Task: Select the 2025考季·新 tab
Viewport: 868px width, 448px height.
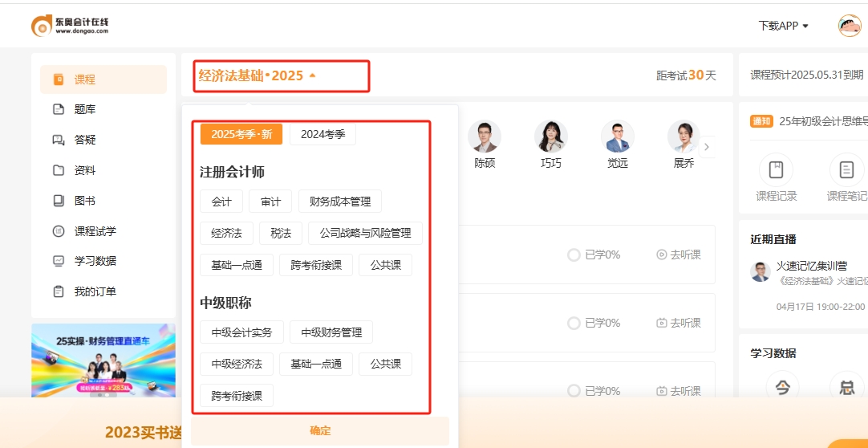Action: pyautogui.click(x=241, y=134)
